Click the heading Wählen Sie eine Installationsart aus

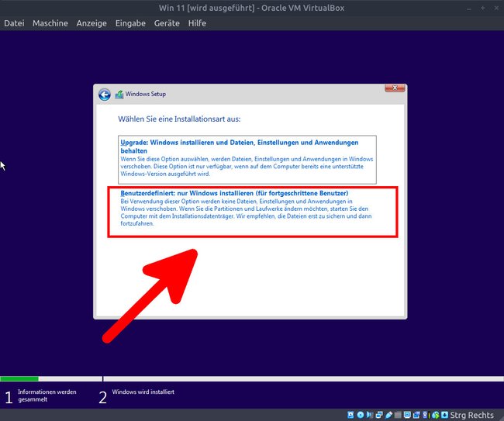(179, 119)
